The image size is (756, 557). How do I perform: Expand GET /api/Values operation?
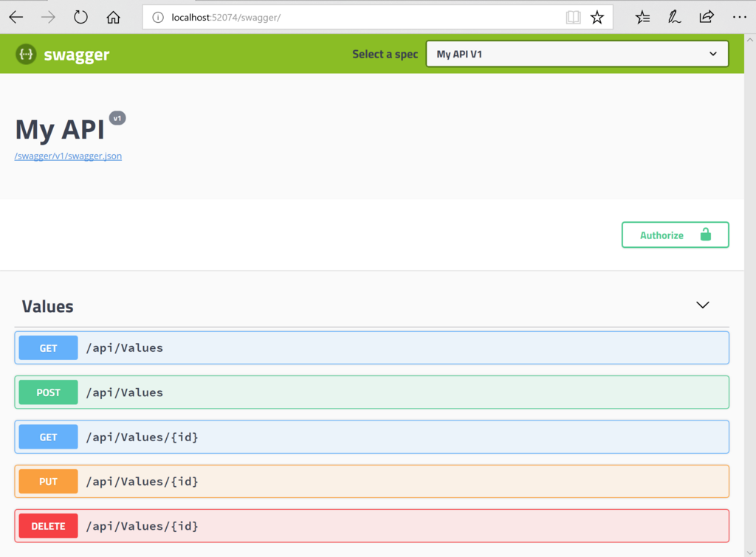click(x=372, y=348)
